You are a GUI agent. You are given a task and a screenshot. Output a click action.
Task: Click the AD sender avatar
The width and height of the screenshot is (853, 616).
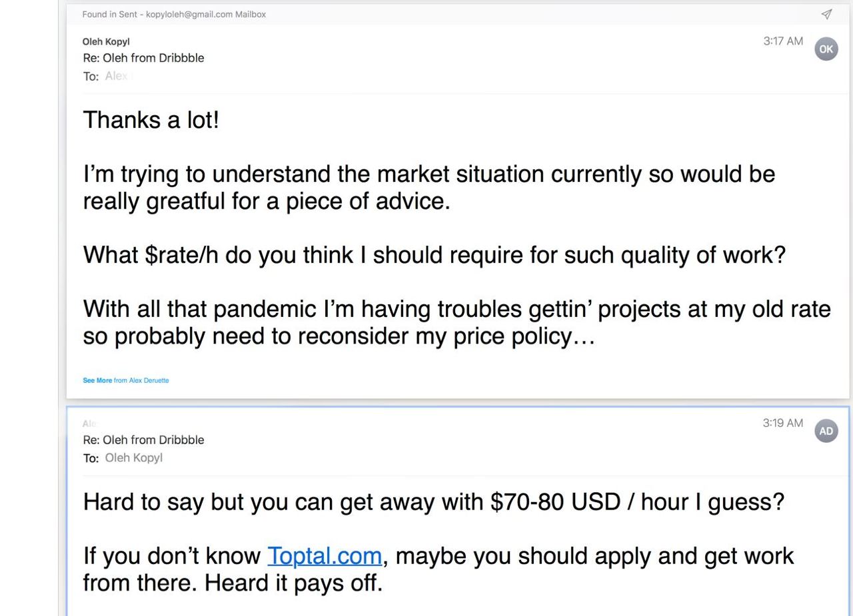point(826,431)
